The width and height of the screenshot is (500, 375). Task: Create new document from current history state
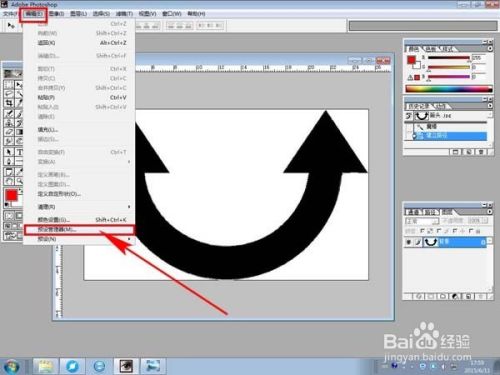(455, 152)
